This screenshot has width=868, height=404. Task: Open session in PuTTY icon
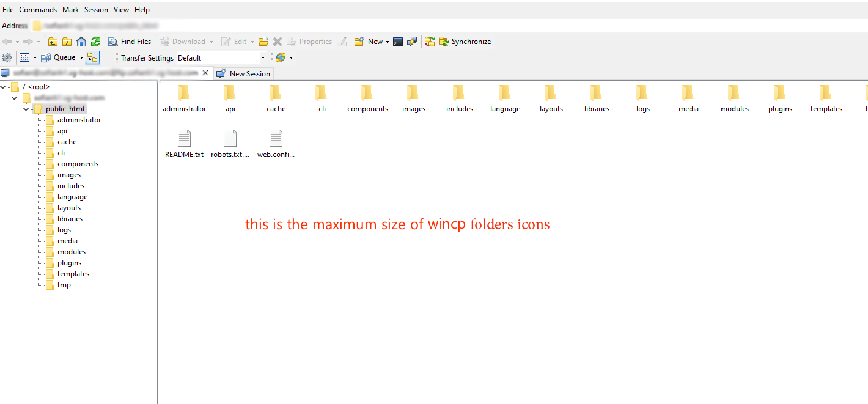(413, 41)
